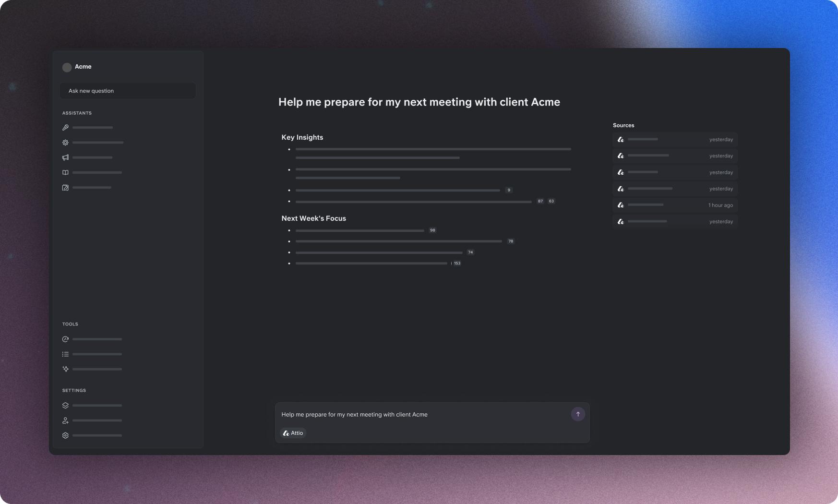The image size is (838, 504).
Task: Click the Acme workspace avatar circle
Action: 67,67
